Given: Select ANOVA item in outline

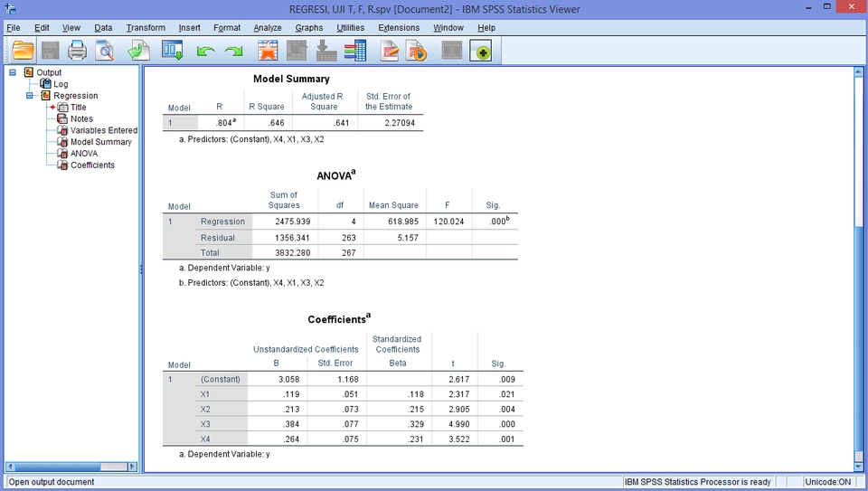Looking at the screenshot, I should click(83, 154).
